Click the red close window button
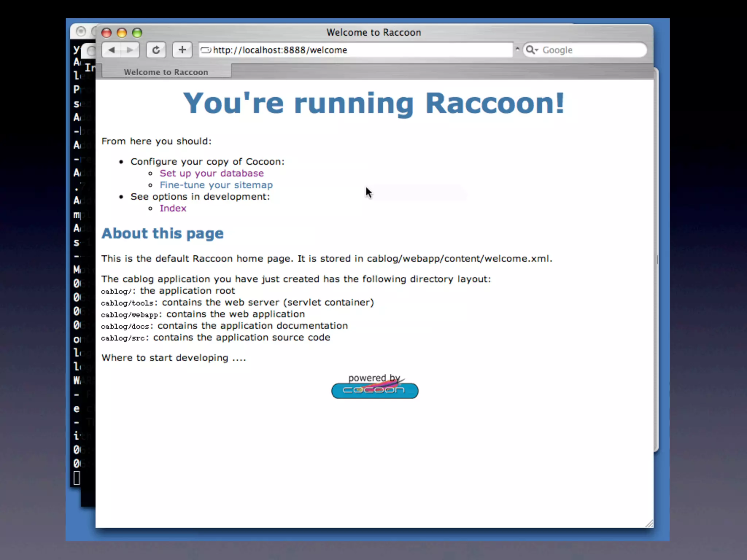Image resolution: width=747 pixels, height=560 pixels. pyautogui.click(x=107, y=33)
